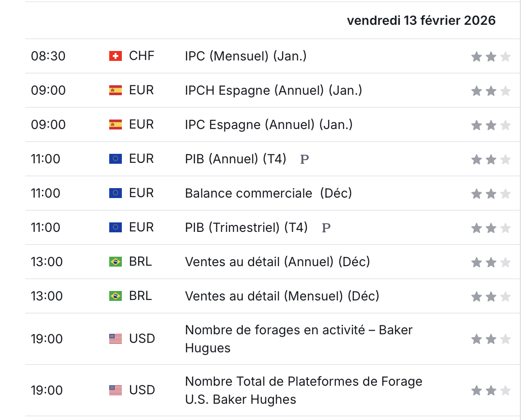The height and width of the screenshot is (420, 524).
Task: Click the Brazil flag on Ventes au détail (Annuel) row
Action: pyautogui.click(x=115, y=262)
